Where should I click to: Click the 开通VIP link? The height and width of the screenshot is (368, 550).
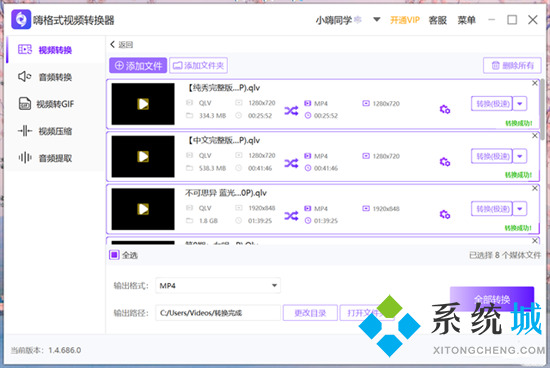pos(405,20)
